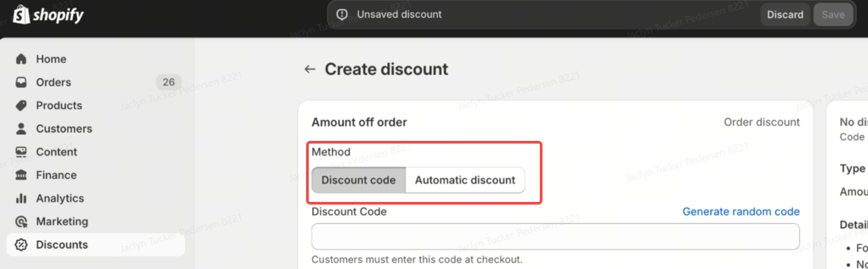Click the unsaved discount alert icon
This screenshot has width=868, height=269.
342,15
